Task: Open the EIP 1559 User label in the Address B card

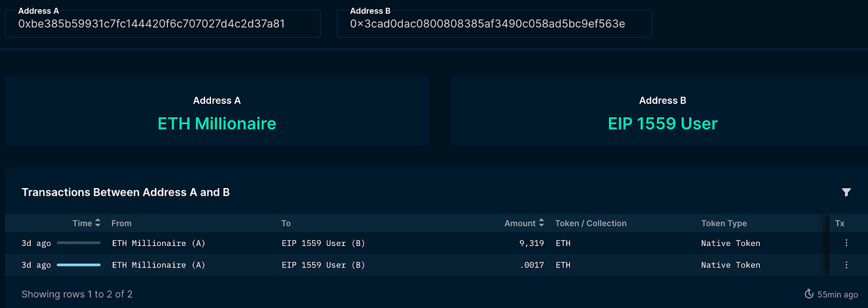Action: click(662, 124)
